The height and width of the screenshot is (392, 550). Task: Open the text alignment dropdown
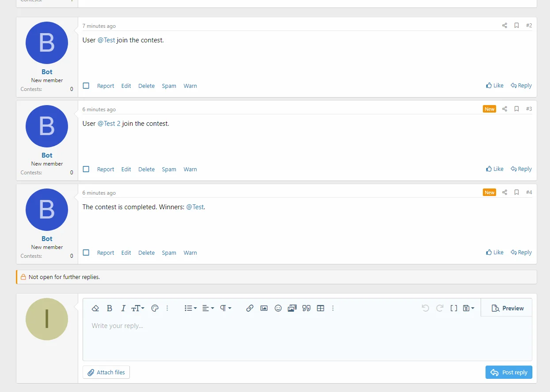(208, 308)
